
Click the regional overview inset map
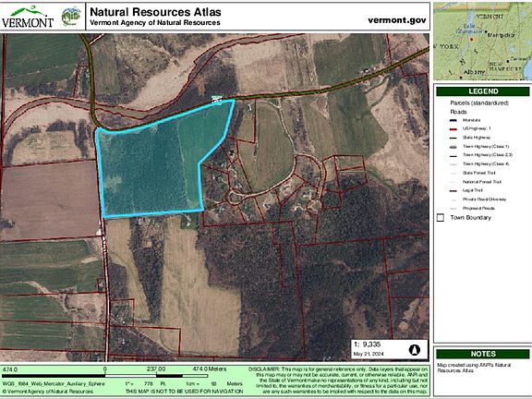coord(483,41)
